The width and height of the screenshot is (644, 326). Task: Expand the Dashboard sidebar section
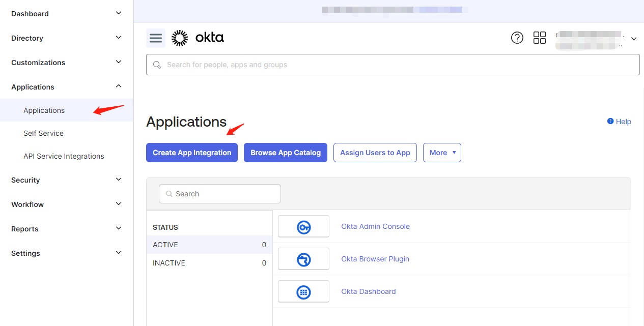[67, 14]
